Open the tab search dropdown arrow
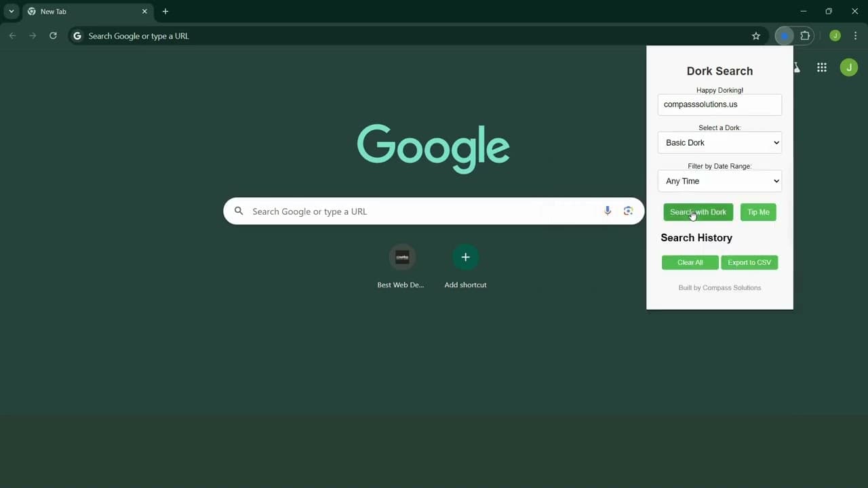The width and height of the screenshot is (868, 488). click(x=12, y=12)
